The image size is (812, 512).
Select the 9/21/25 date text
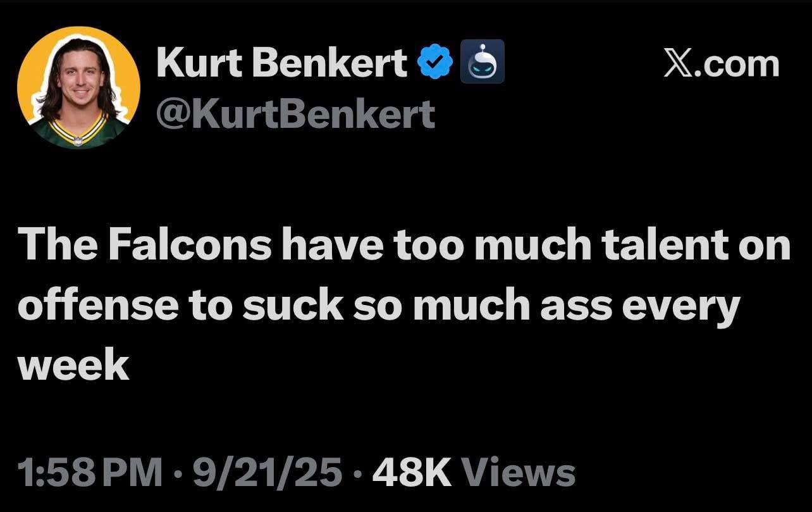click(266, 471)
